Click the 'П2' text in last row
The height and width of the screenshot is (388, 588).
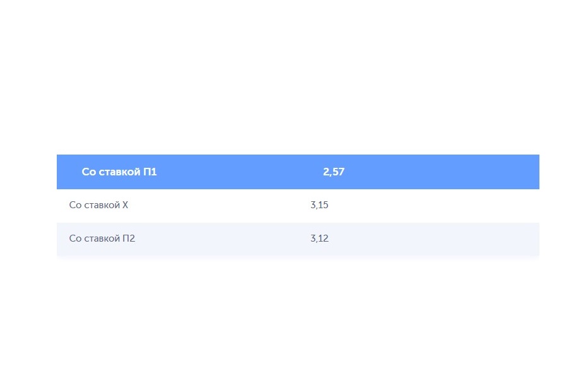129,238
